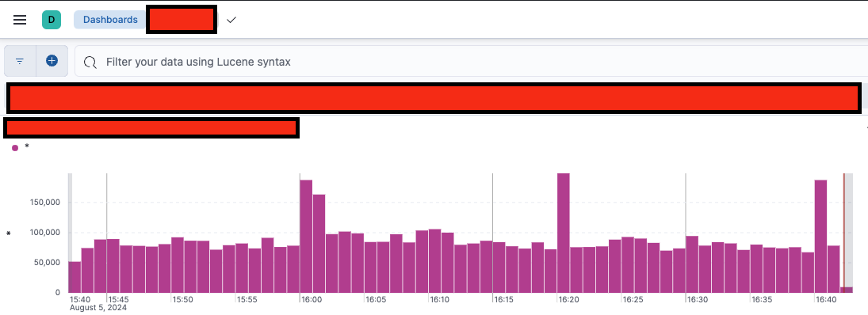Click the green D space avatar

pyautogui.click(x=52, y=20)
